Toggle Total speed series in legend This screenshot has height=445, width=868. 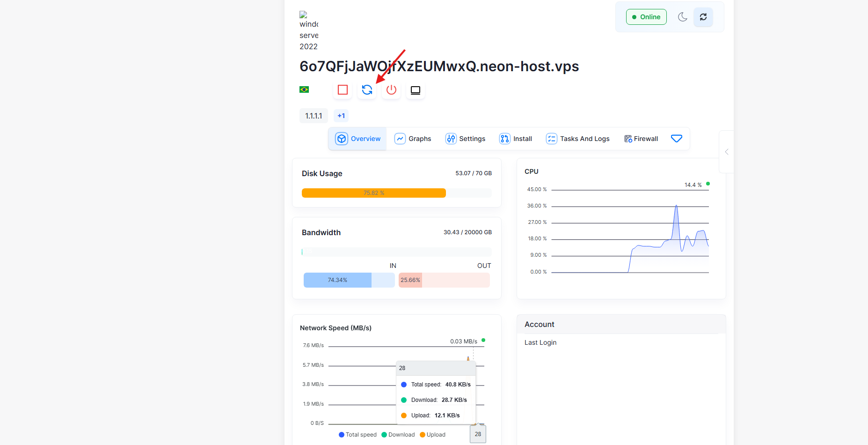point(357,435)
